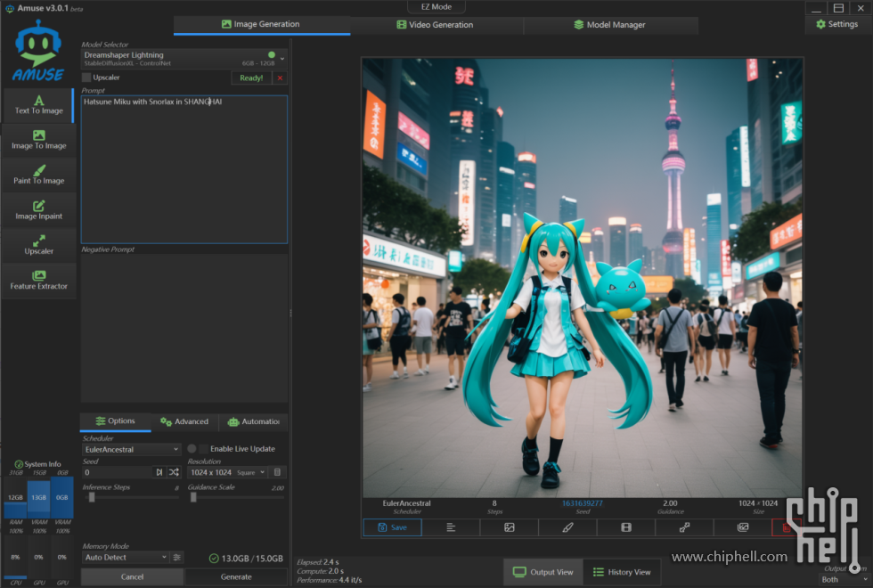Click the green checkmark memory status icon

pos(214,558)
